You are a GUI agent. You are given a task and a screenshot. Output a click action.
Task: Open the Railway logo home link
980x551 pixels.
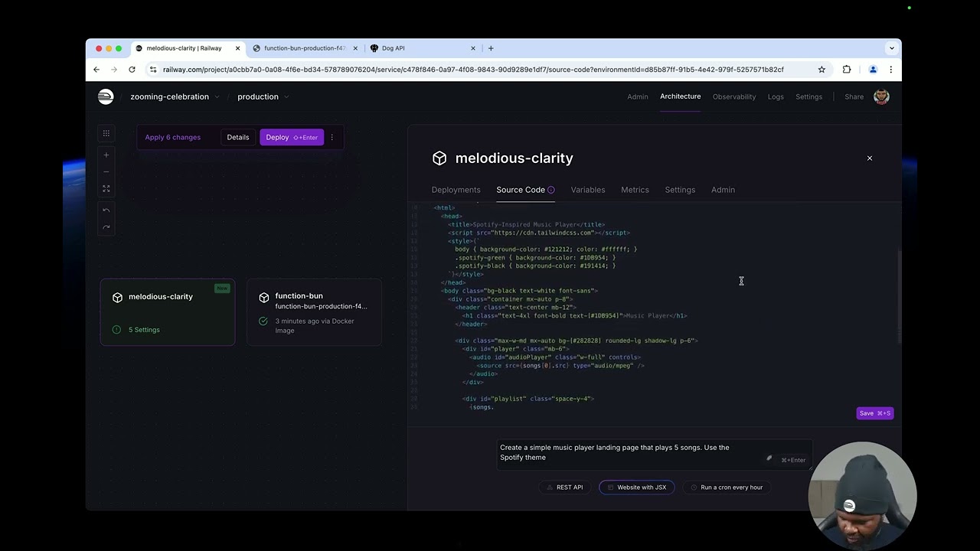click(x=106, y=96)
